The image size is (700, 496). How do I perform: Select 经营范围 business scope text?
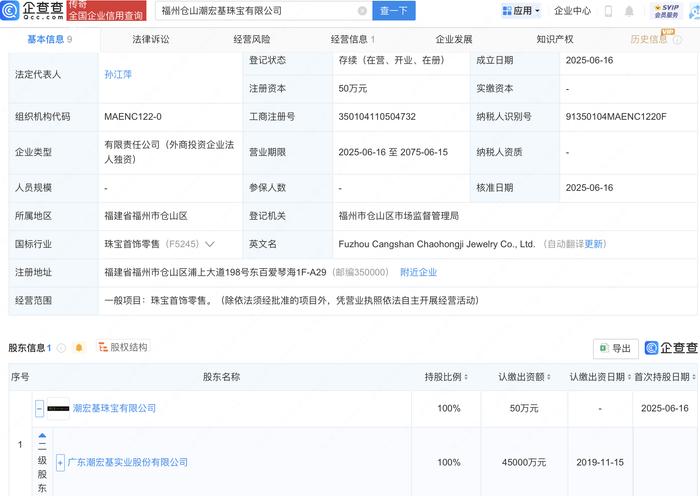pos(292,300)
